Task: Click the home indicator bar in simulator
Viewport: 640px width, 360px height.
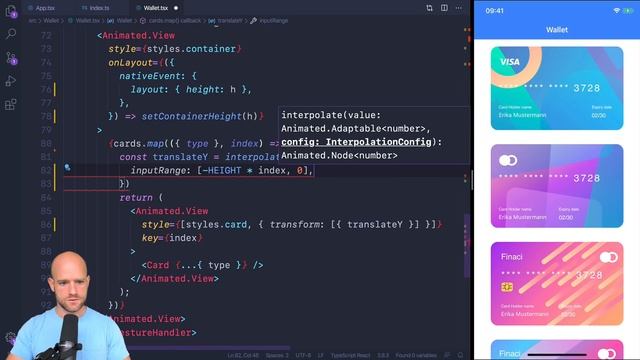Action: (557, 355)
